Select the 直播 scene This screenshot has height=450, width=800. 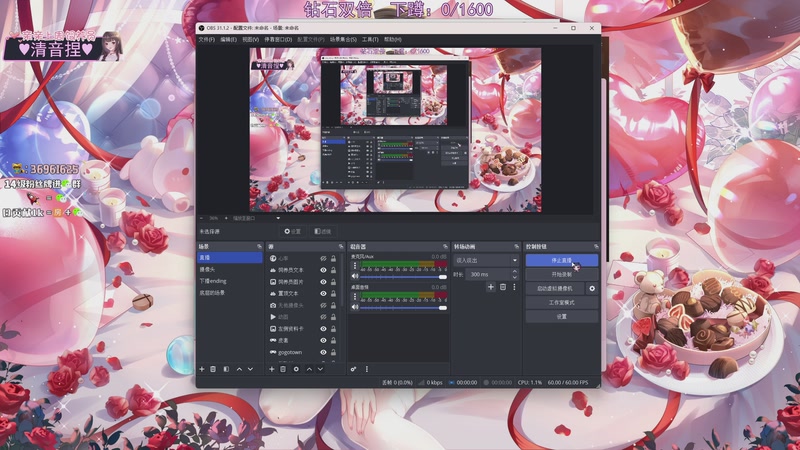(x=230, y=258)
